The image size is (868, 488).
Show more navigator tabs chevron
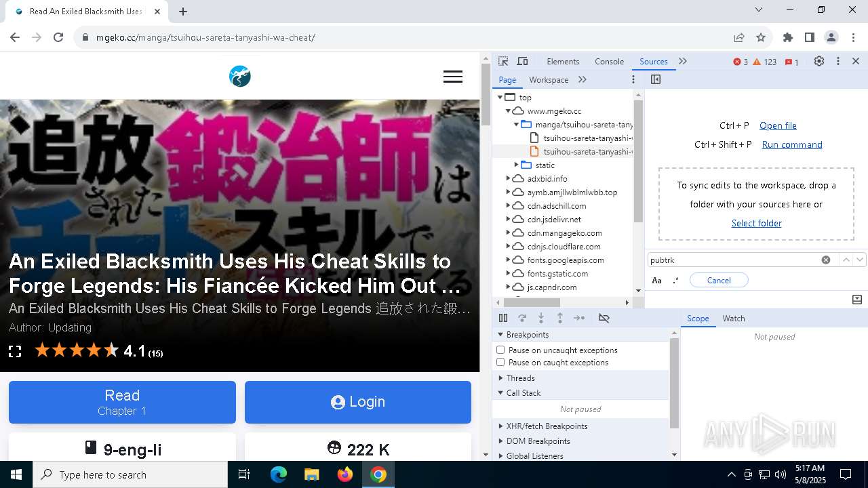pyautogui.click(x=583, y=79)
